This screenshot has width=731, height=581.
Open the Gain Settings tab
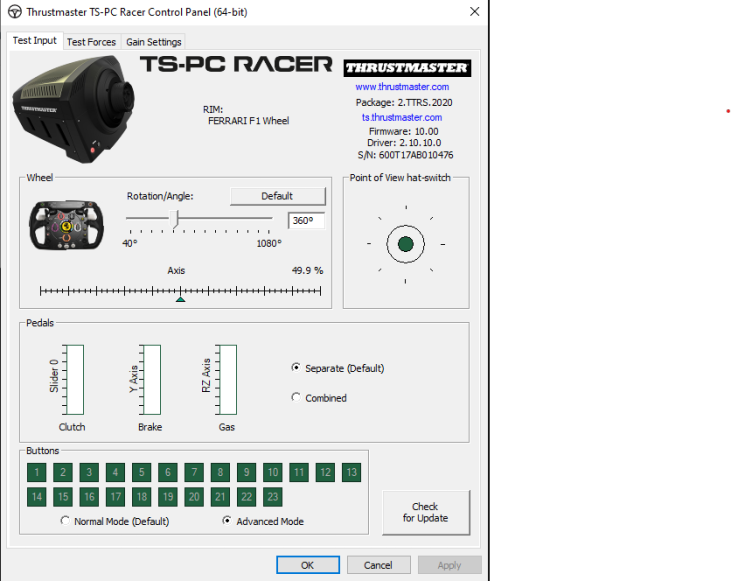click(x=154, y=42)
